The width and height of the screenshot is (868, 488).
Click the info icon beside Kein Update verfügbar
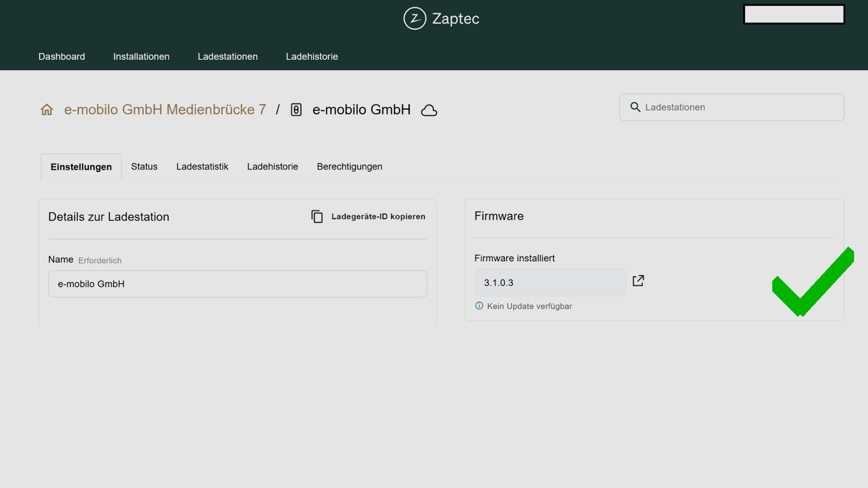[x=479, y=306]
